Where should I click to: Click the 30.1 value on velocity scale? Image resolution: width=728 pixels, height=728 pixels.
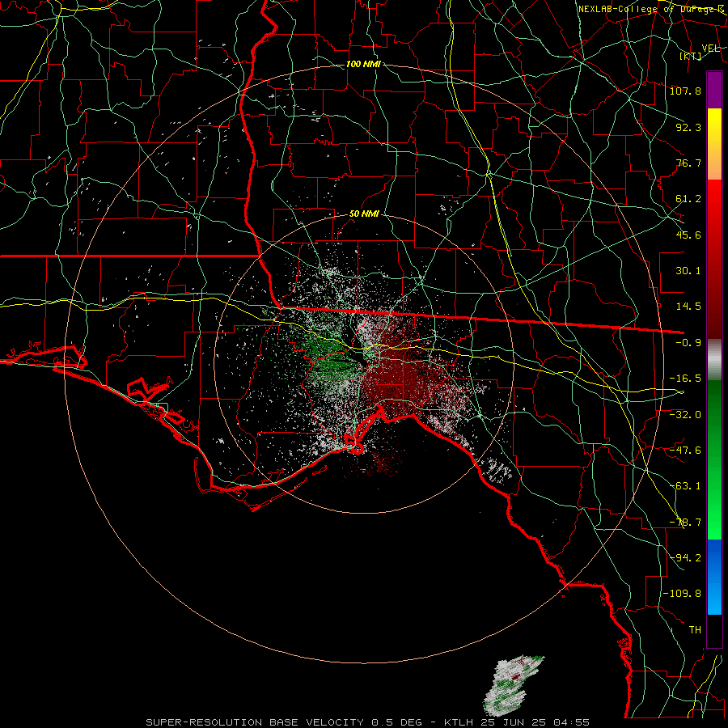pos(688,271)
